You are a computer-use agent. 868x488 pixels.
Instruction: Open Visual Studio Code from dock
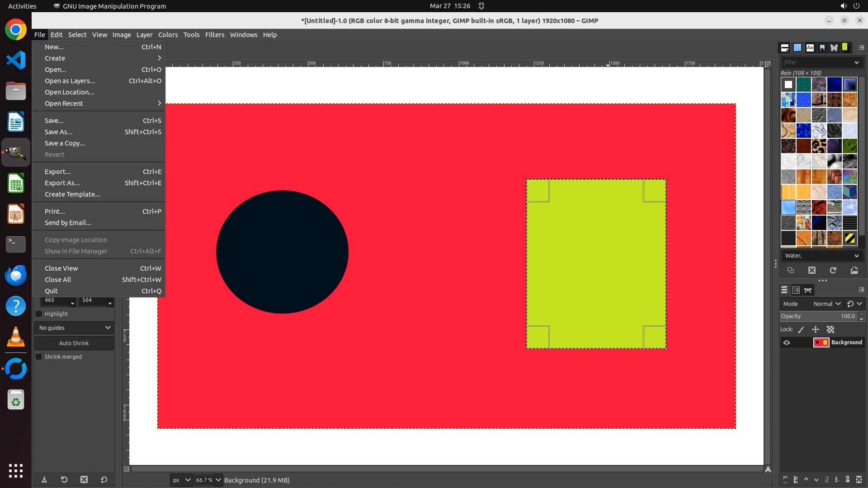pyautogui.click(x=16, y=60)
